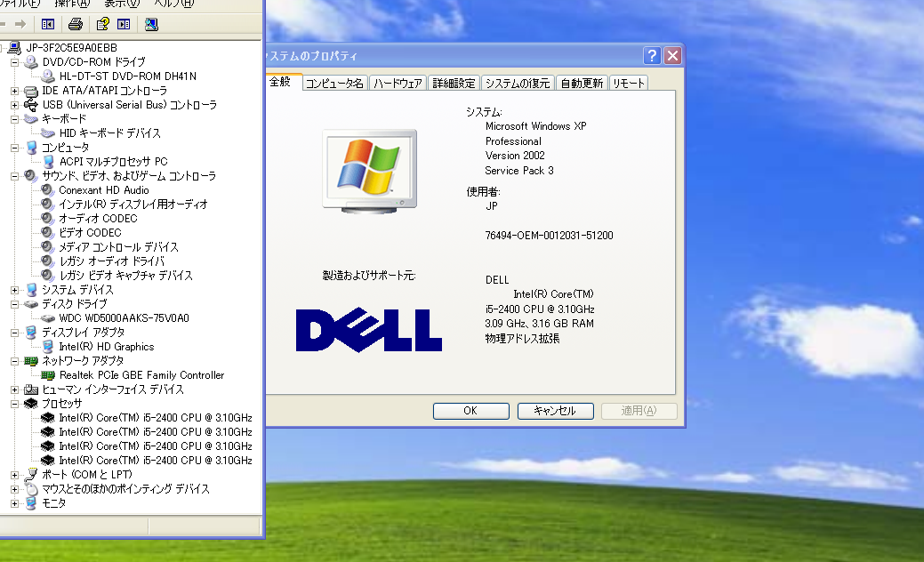Collapse the ネットワーク アダプタ node

click(14, 361)
